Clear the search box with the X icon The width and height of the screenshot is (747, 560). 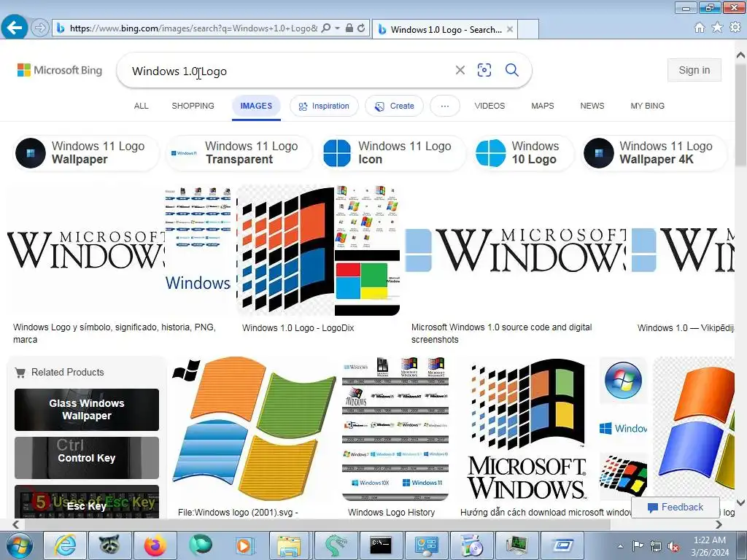[x=460, y=71]
